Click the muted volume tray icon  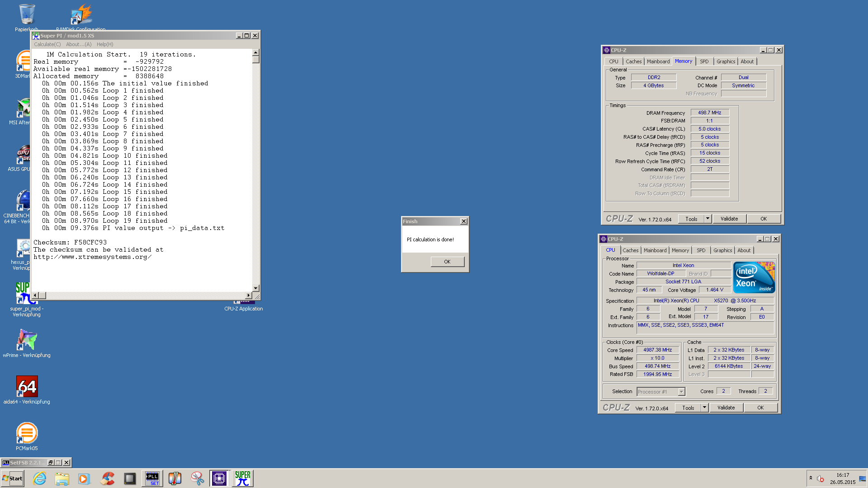pyautogui.click(x=821, y=479)
